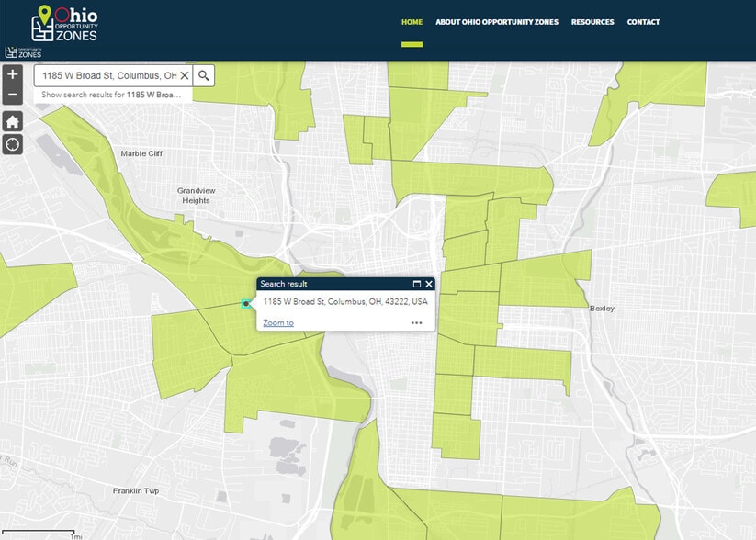The width and height of the screenshot is (756, 540).
Task: Reset map to default home extent
Action: pyautogui.click(x=13, y=121)
